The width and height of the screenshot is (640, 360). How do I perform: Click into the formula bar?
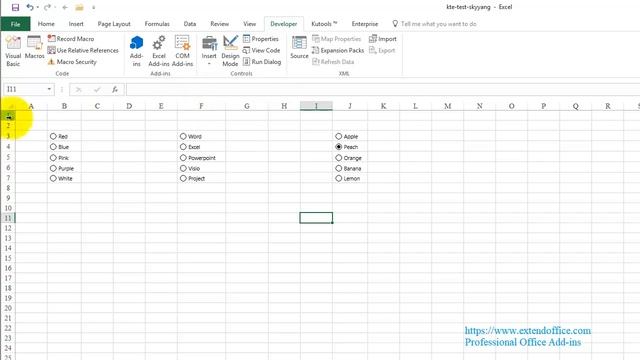(x=382, y=89)
